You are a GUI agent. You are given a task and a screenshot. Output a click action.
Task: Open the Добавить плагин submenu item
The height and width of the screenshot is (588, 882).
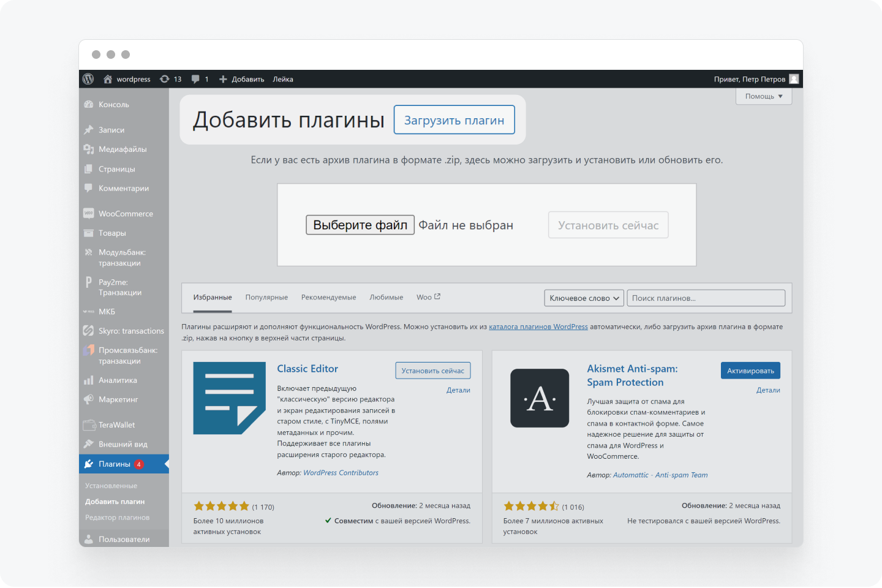coord(115,502)
